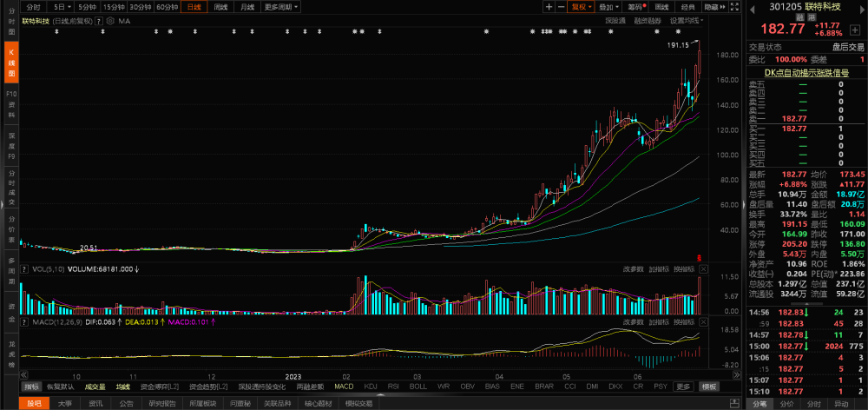
Task: Open VOL indicator help question mark
Action: click(24, 269)
